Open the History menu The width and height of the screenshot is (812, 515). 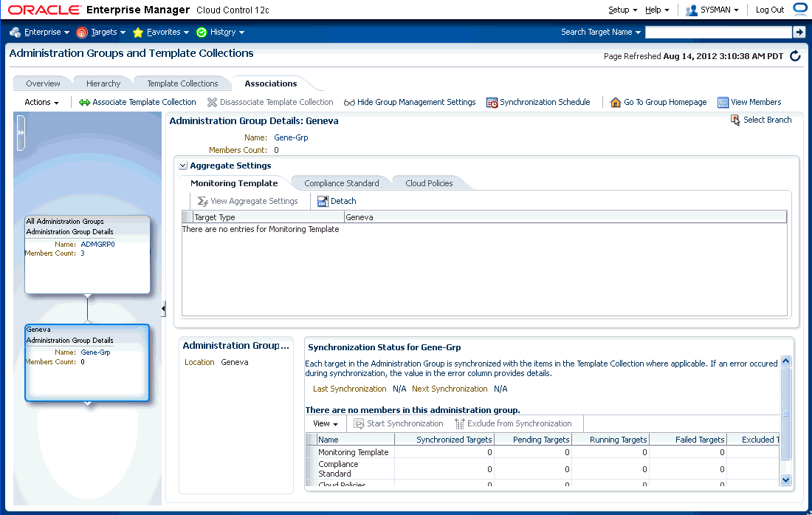pos(227,32)
